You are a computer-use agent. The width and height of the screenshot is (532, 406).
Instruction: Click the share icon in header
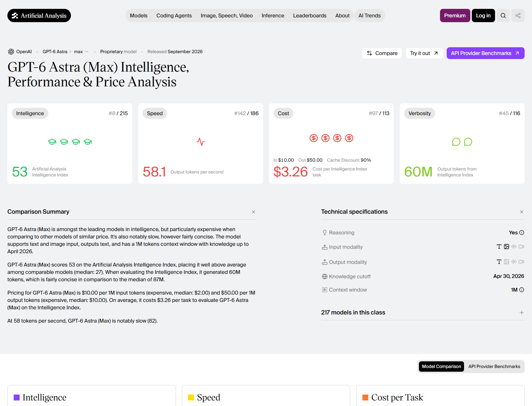518,16
